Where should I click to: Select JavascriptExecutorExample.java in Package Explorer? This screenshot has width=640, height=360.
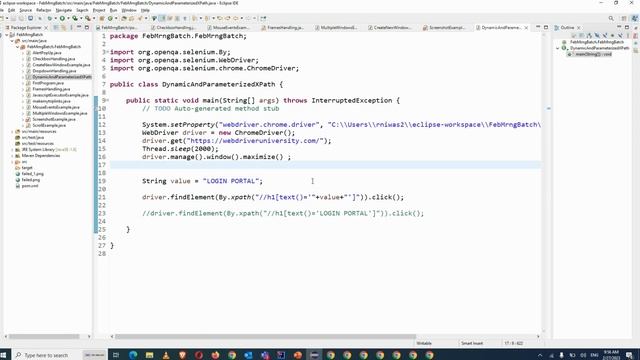coord(60,95)
